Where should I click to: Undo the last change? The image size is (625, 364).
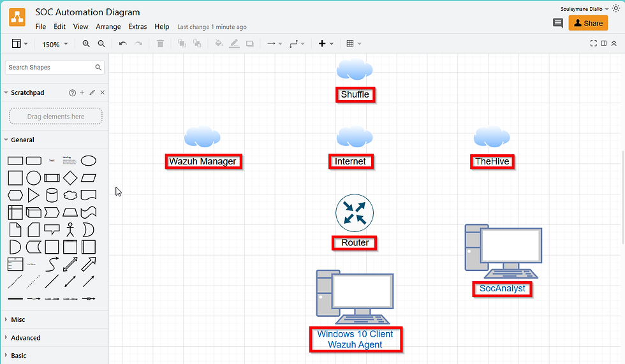122,44
